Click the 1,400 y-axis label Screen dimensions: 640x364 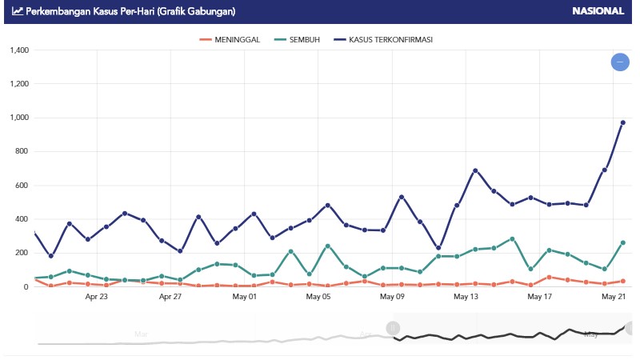(x=19, y=50)
